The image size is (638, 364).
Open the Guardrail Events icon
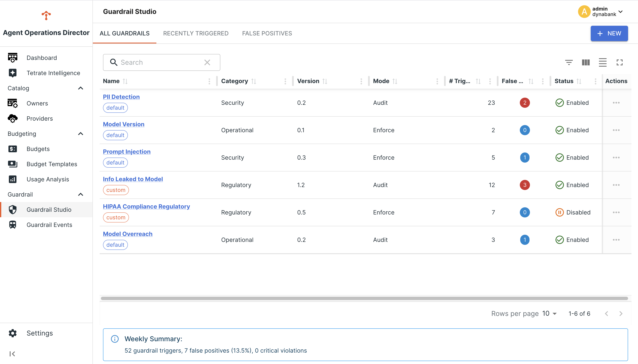click(x=12, y=225)
